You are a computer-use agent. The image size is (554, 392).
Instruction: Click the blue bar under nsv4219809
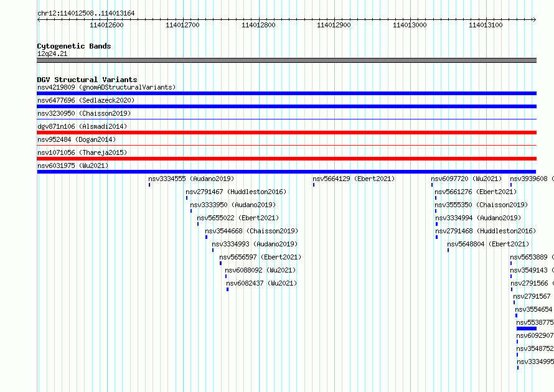click(x=286, y=93)
